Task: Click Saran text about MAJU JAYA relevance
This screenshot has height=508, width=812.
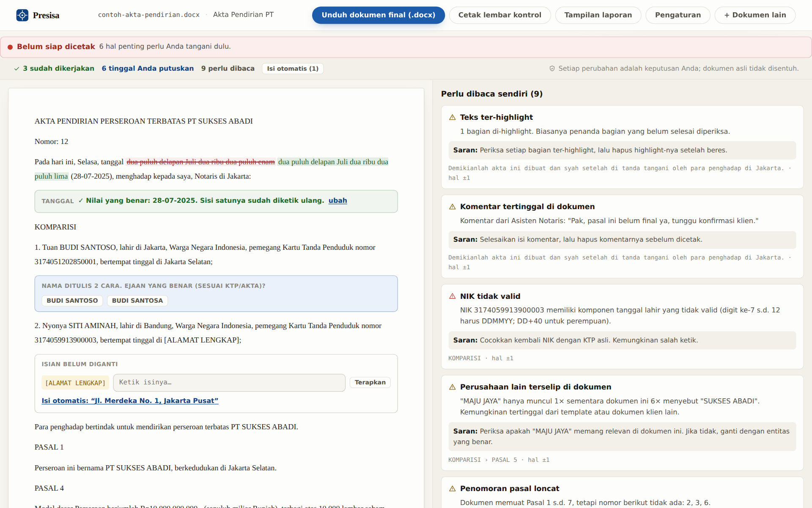Action: click(621, 436)
